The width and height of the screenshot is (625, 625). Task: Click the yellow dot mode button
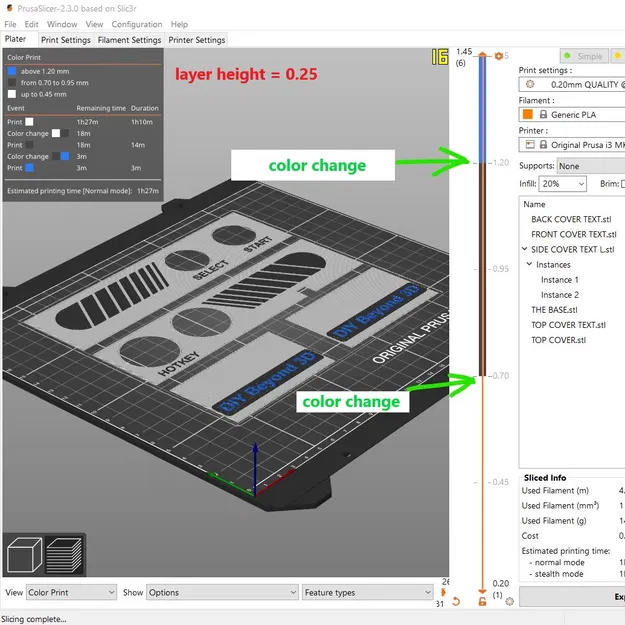(x=618, y=56)
